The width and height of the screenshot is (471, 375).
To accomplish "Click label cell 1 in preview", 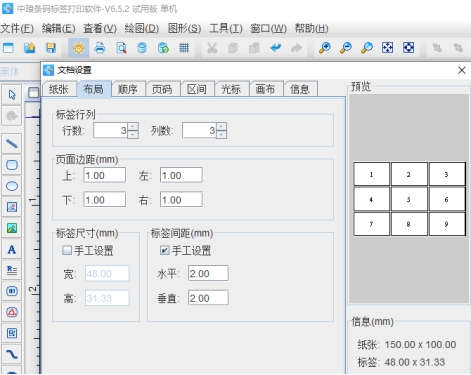I will click(x=371, y=174).
